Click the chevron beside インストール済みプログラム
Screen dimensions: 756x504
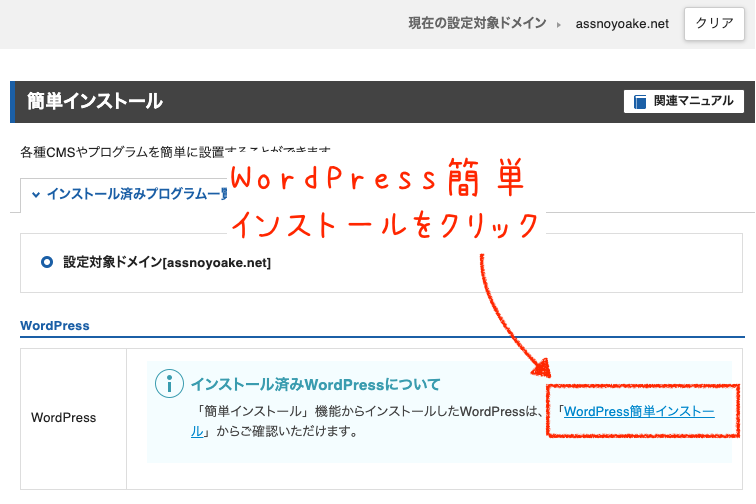(36, 195)
